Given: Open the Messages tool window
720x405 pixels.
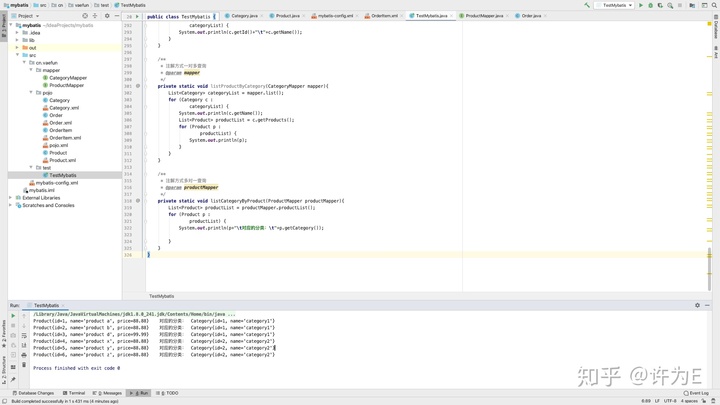Looking at the screenshot, I should (x=107, y=393).
